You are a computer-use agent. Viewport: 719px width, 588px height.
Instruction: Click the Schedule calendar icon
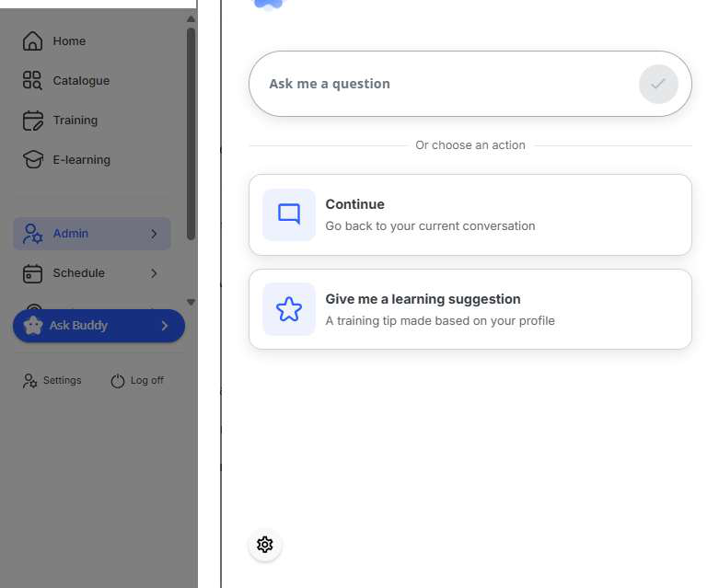32,273
